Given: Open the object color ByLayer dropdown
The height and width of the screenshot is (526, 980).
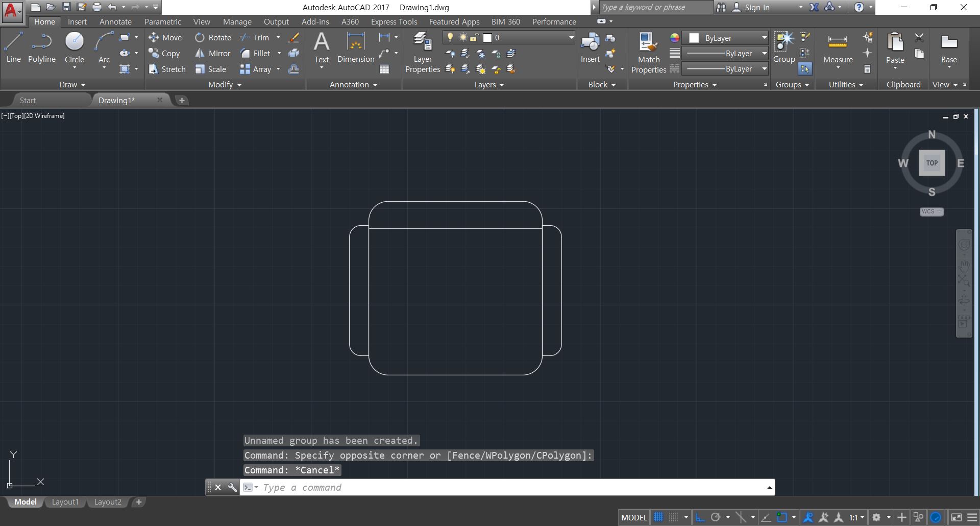Looking at the screenshot, I should (x=725, y=38).
